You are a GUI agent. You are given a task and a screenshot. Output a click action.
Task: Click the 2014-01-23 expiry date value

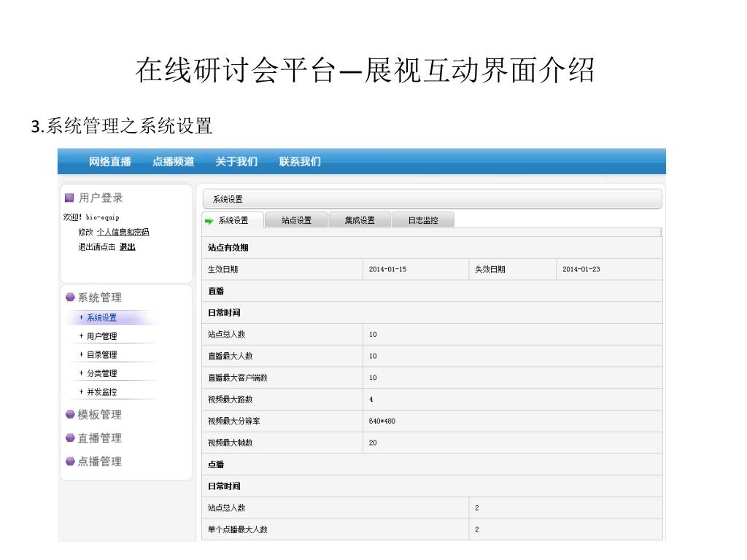[x=581, y=269]
